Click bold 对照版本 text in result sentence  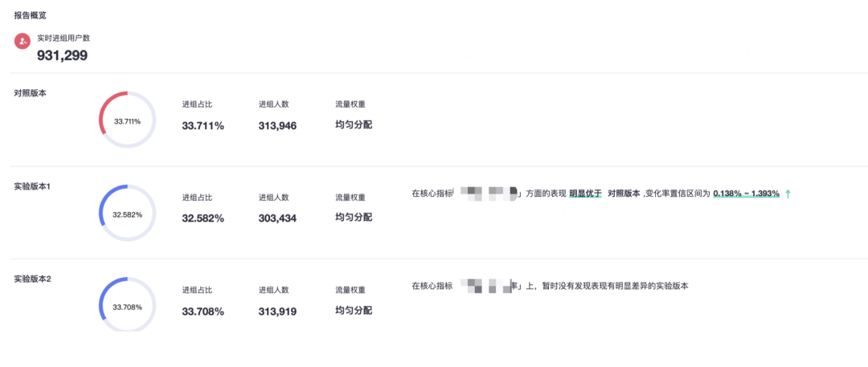click(x=624, y=194)
